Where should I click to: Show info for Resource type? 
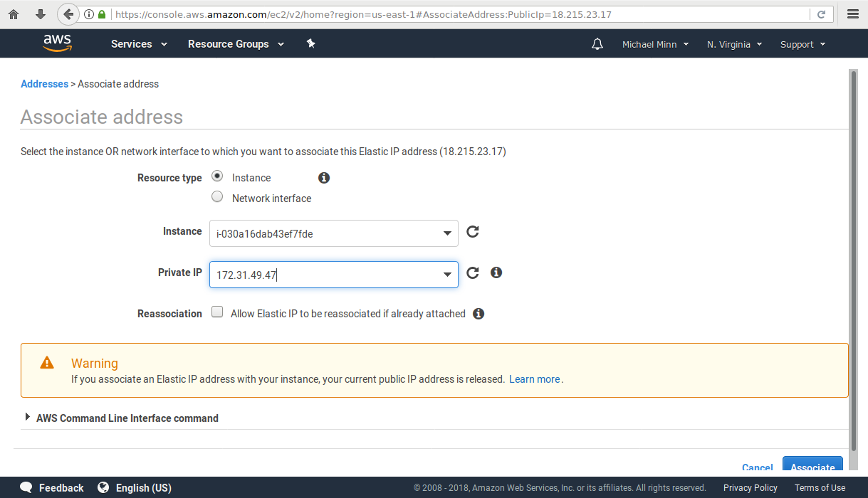click(324, 178)
